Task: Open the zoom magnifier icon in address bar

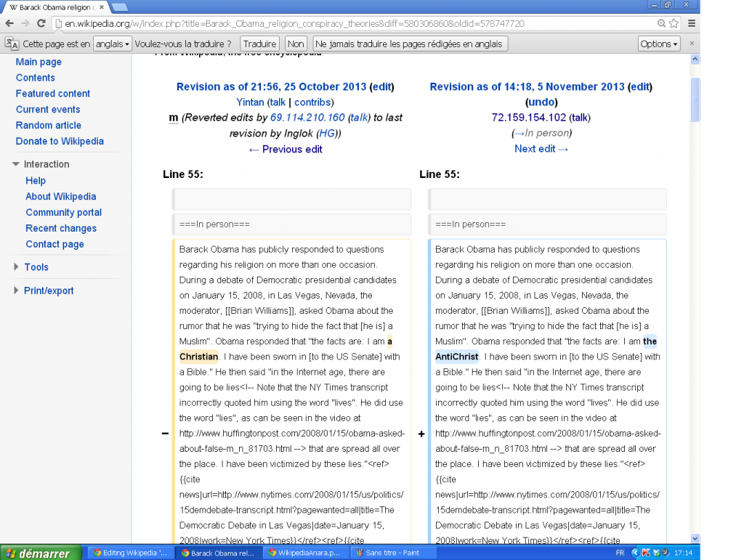Action: (661, 23)
